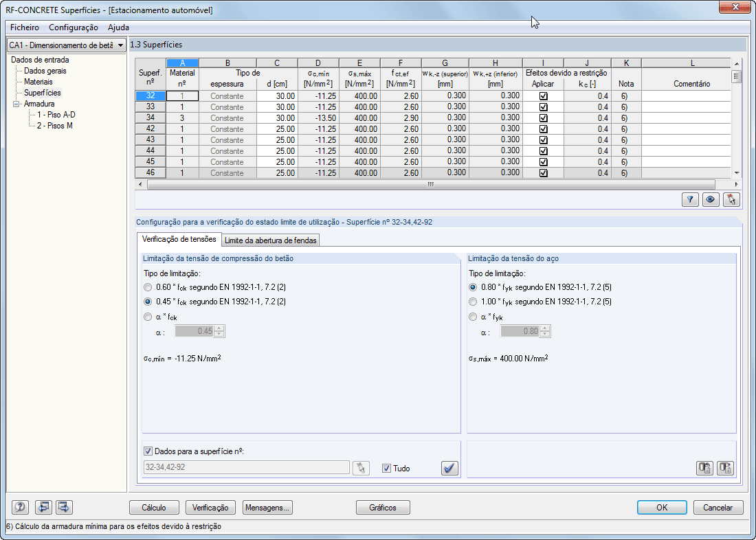Select '2 - Pisos M' tree item
756x540 pixels.
point(55,126)
